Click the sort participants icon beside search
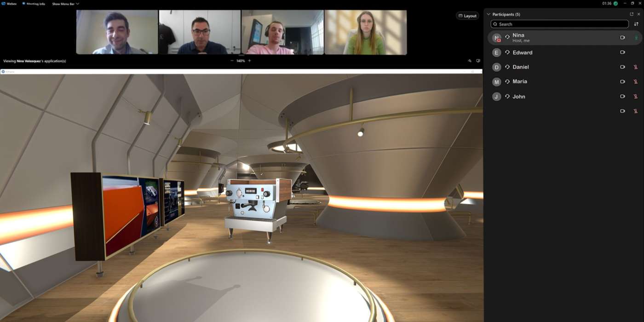The height and width of the screenshot is (322, 644). click(x=636, y=24)
